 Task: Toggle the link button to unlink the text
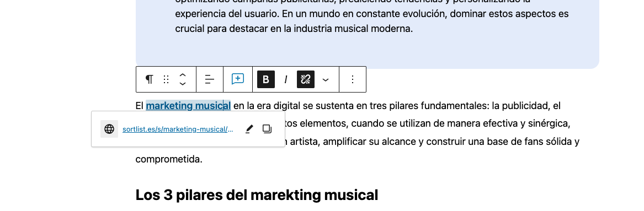306,79
